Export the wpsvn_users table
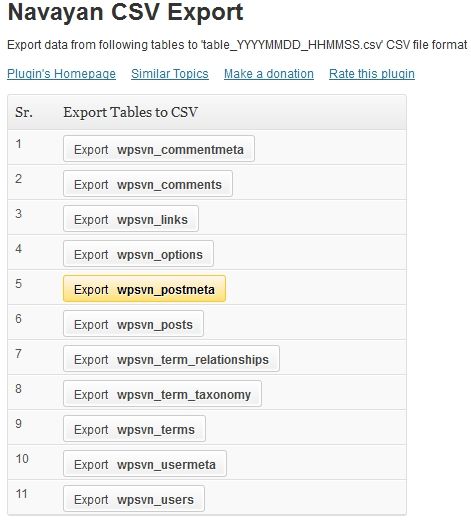 click(x=134, y=499)
